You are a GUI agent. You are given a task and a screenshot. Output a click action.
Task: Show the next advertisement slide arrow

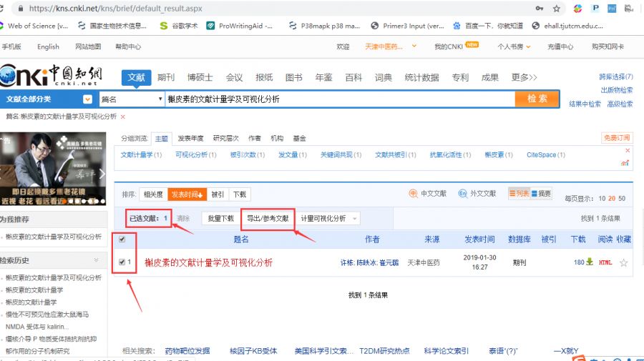102,174
